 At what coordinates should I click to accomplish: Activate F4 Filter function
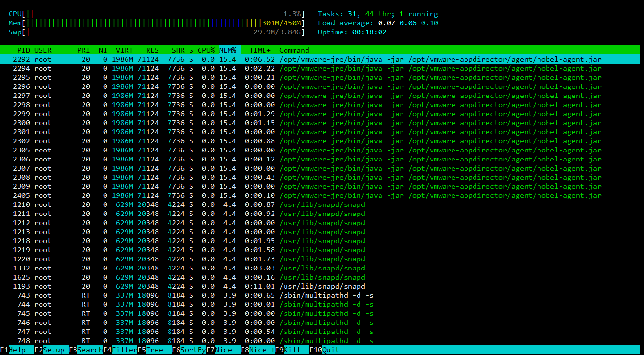tap(120, 350)
